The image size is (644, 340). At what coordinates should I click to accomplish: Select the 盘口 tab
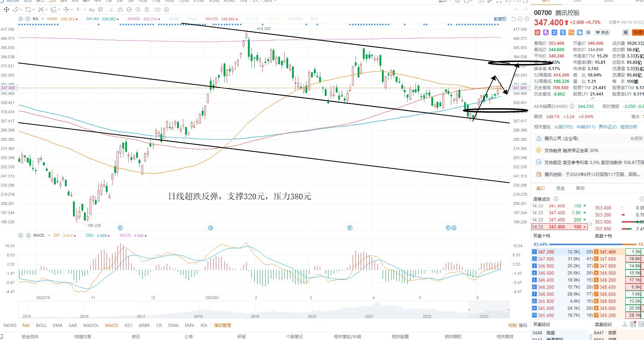(540, 188)
